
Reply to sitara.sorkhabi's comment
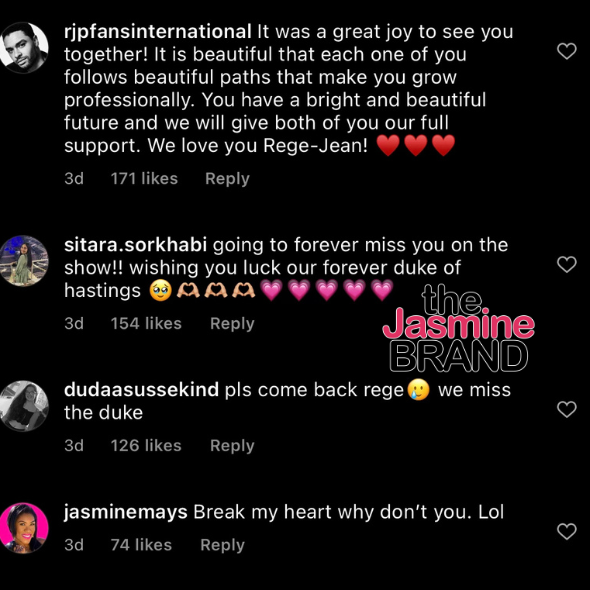(x=232, y=324)
